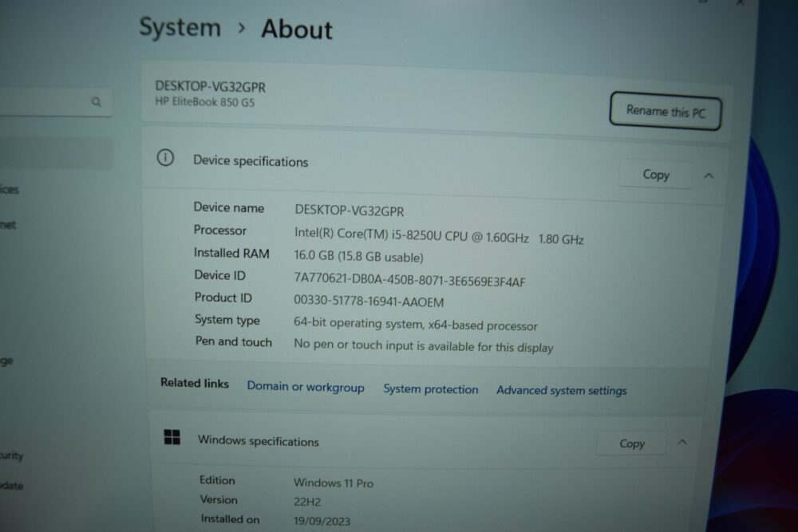Click the Product ID label

coord(223,298)
